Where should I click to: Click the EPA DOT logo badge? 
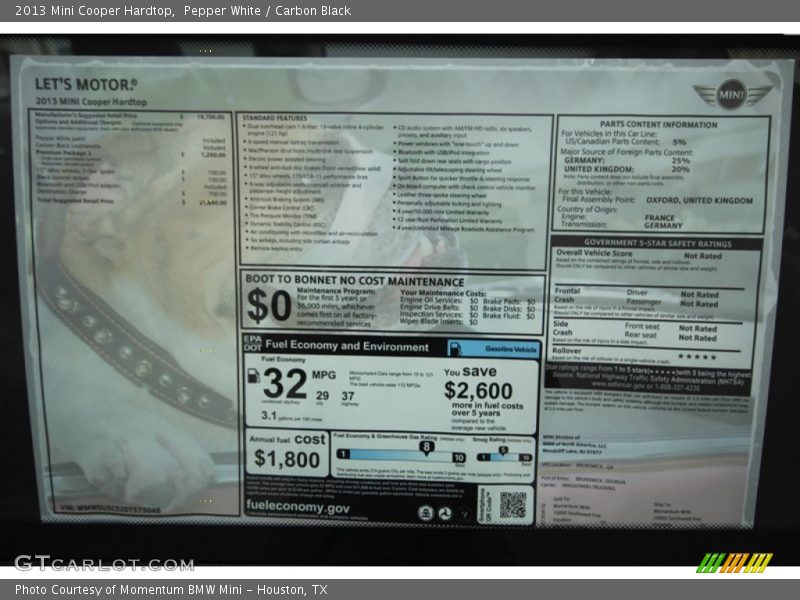click(253, 343)
